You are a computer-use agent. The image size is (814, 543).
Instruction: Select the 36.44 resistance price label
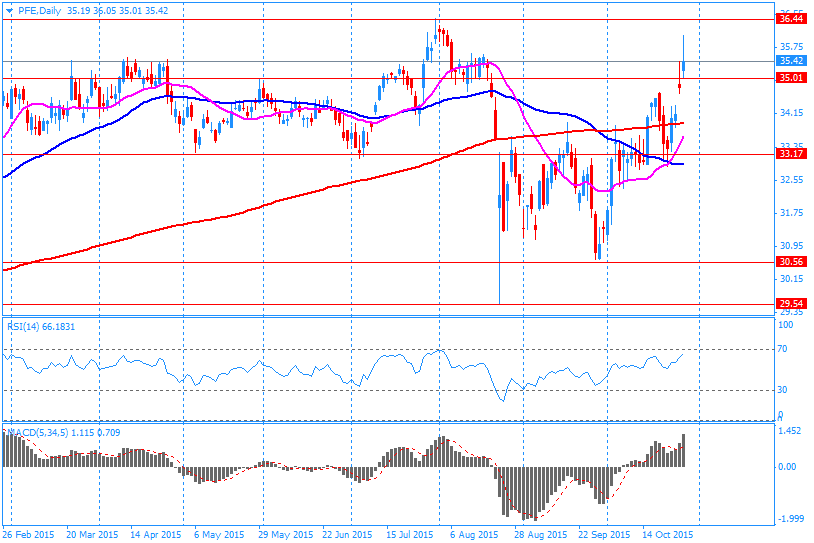coord(791,19)
